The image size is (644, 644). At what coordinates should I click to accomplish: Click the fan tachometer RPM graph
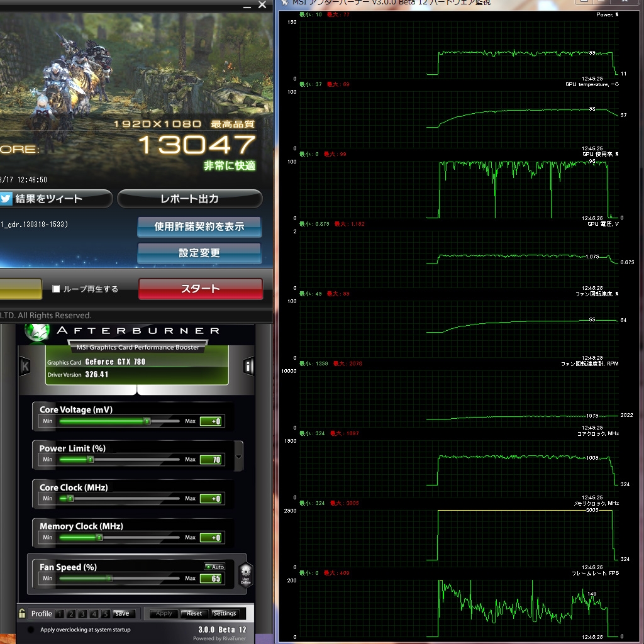point(458,398)
